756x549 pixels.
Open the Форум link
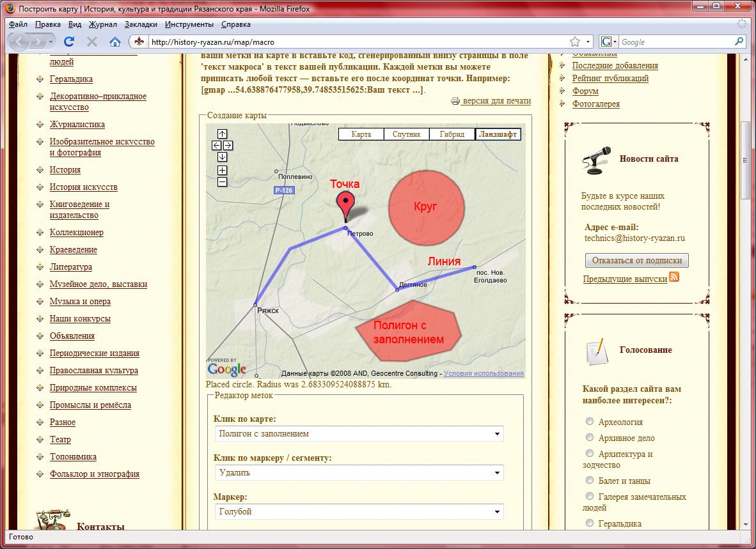tap(585, 91)
